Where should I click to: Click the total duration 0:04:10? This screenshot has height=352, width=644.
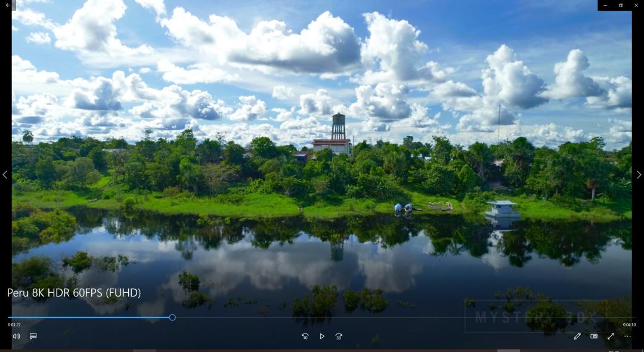point(629,325)
